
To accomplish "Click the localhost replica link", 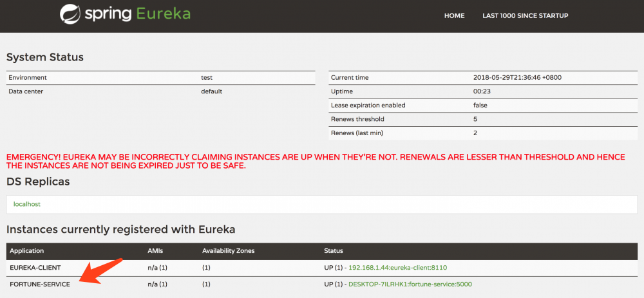I will (x=27, y=204).
